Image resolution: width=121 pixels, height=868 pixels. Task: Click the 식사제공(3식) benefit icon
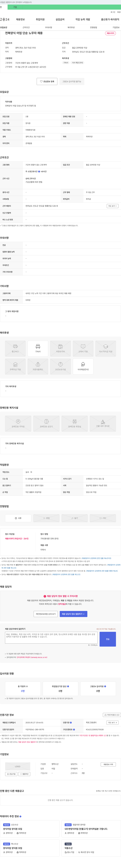tap(83, 367)
